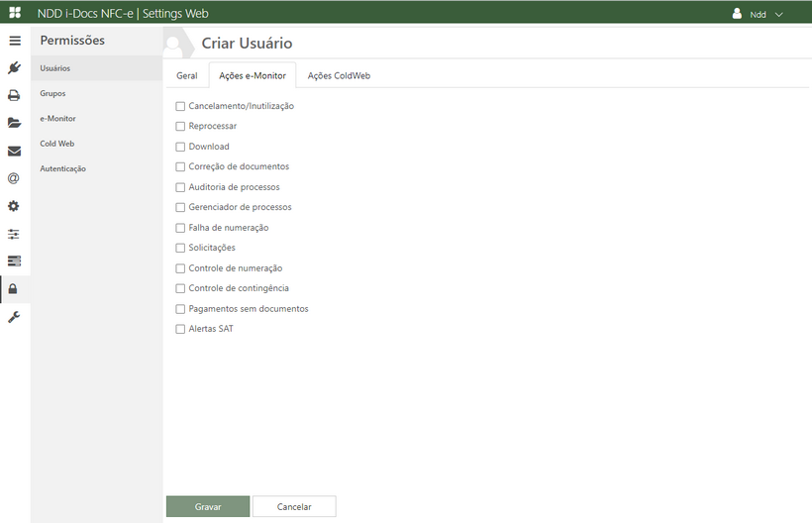Switch to the Geral tab
The height and width of the screenshot is (523, 812).
187,75
